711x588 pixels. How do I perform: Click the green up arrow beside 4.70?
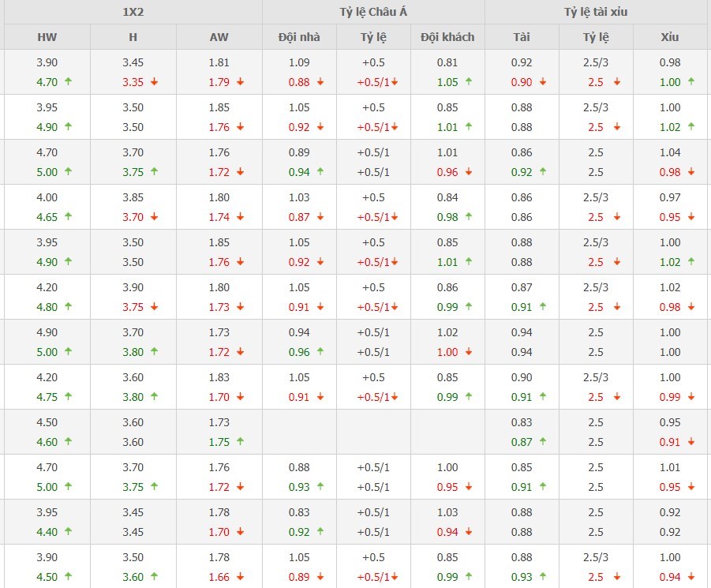69,81
